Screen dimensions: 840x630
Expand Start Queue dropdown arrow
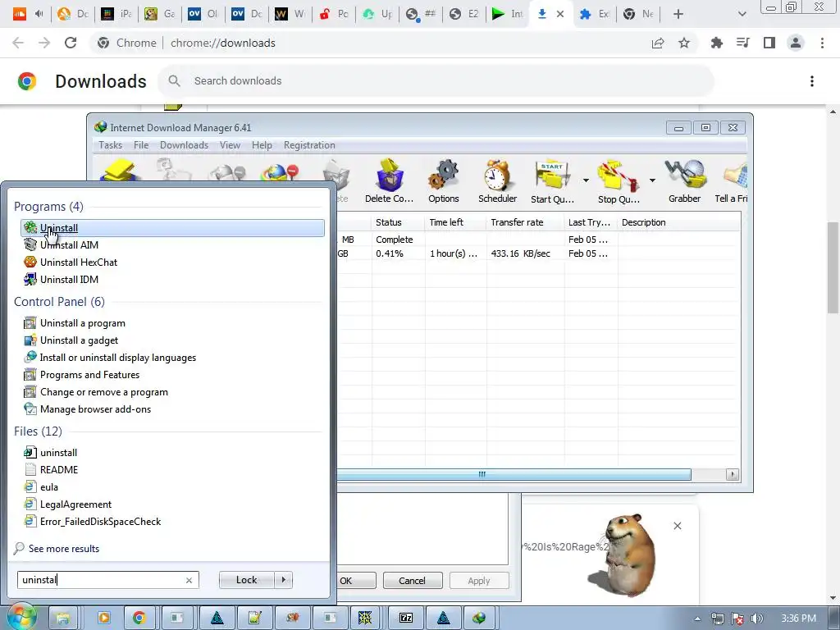click(586, 180)
